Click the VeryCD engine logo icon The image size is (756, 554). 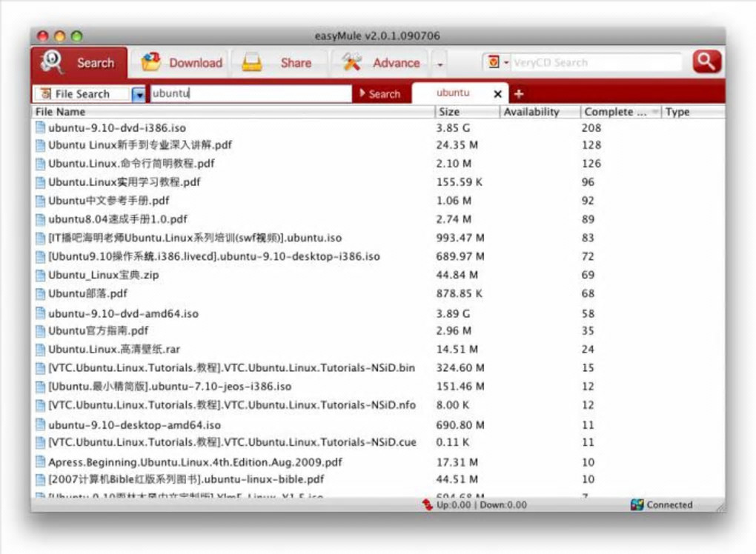tap(494, 62)
